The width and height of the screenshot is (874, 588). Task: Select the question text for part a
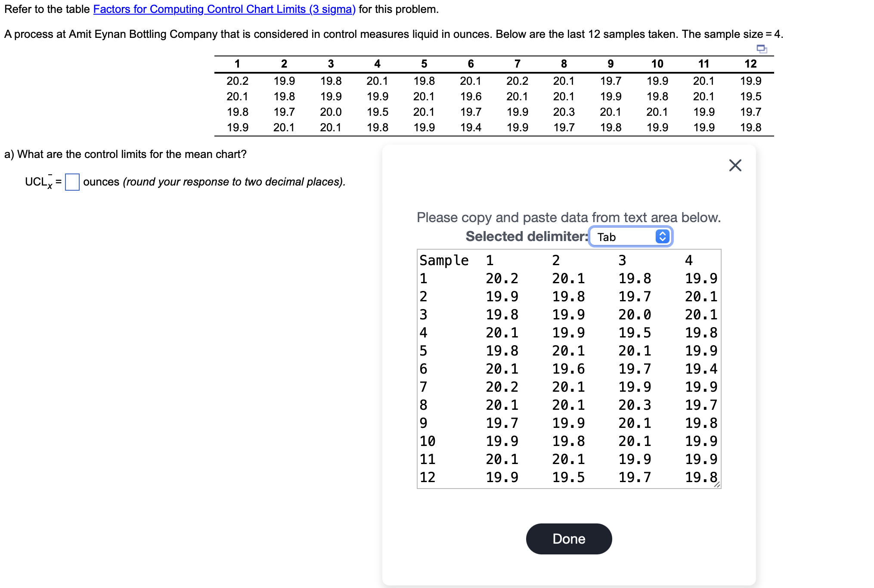point(125,154)
